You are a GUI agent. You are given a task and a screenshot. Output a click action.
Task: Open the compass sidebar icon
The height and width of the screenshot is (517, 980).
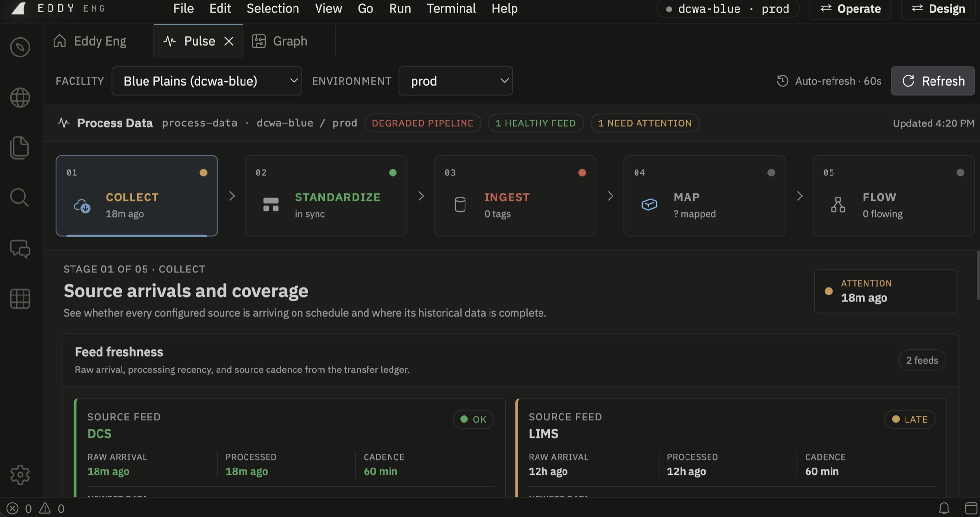coord(20,47)
